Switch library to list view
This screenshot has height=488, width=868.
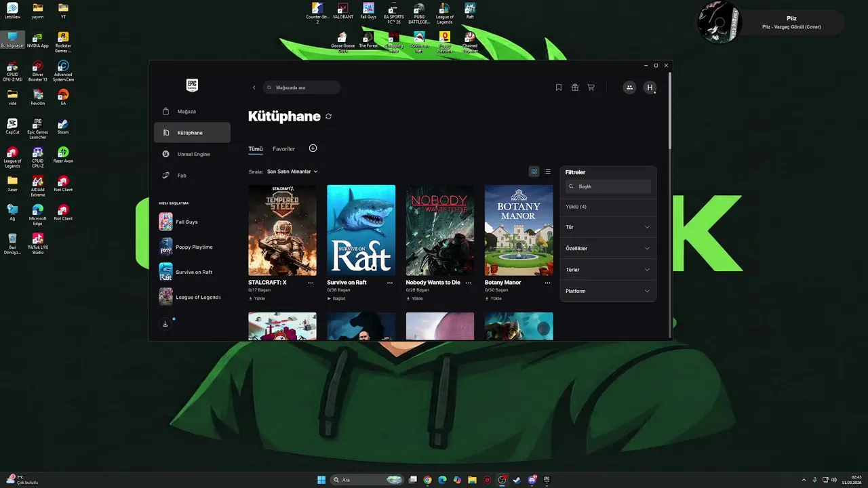pyautogui.click(x=547, y=171)
